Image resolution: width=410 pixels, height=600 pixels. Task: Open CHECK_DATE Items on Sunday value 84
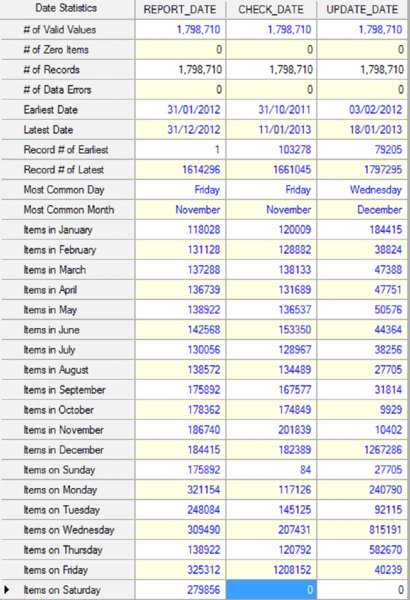pyautogui.click(x=305, y=470)
